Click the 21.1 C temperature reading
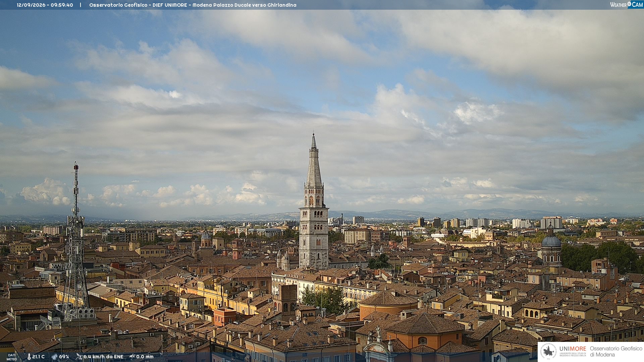644x362 pixels. 39,357
